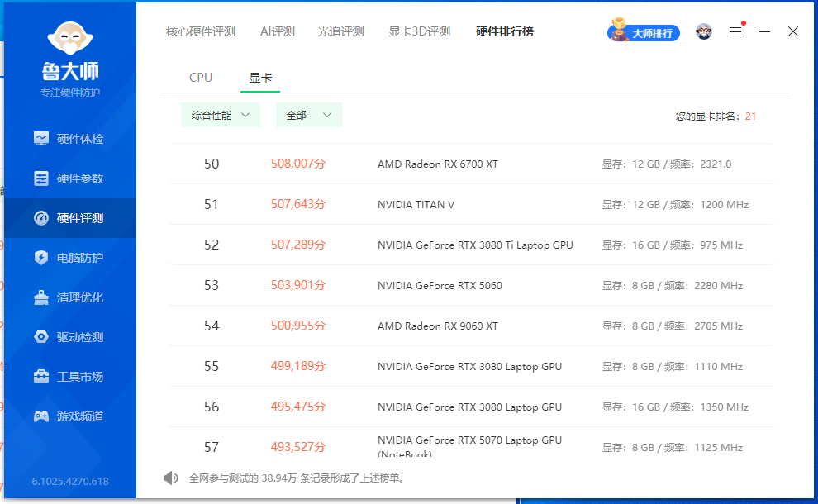The height and width of the screenshot is (504, 818).
Task: Open 驱动检测 in the sidebar
Action: [x=70, y=337]
